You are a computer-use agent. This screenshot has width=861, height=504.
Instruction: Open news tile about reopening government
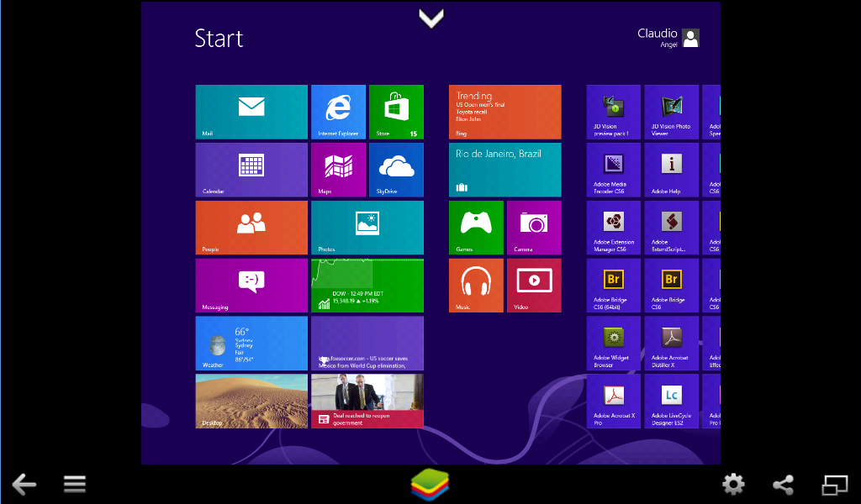coord(367,402)
